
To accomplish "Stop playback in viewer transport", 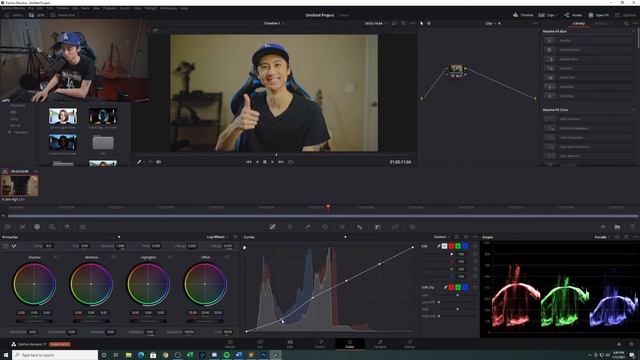I will pos(264,162).
